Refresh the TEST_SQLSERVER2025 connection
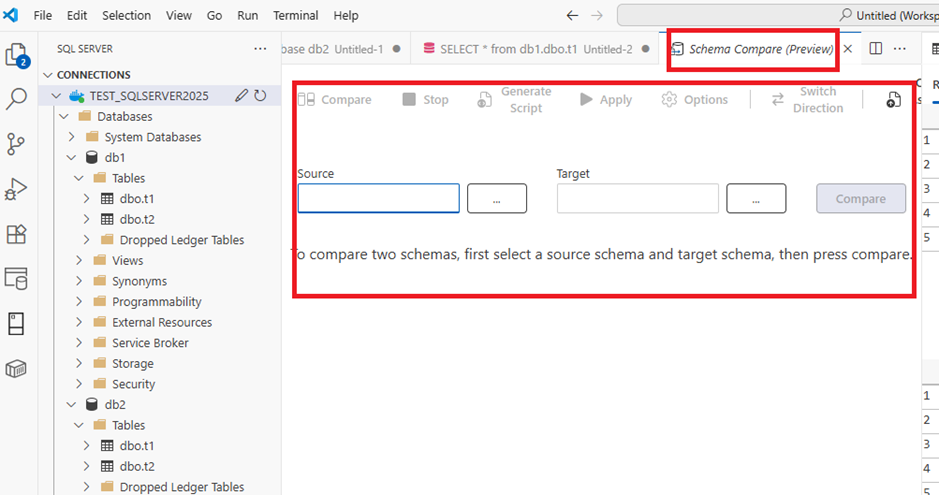This screenshot has width=939, height=495. click(260, 96)
